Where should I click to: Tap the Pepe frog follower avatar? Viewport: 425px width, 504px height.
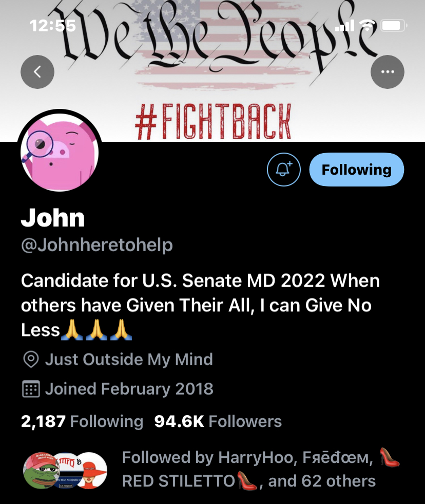tap(40, 470)
